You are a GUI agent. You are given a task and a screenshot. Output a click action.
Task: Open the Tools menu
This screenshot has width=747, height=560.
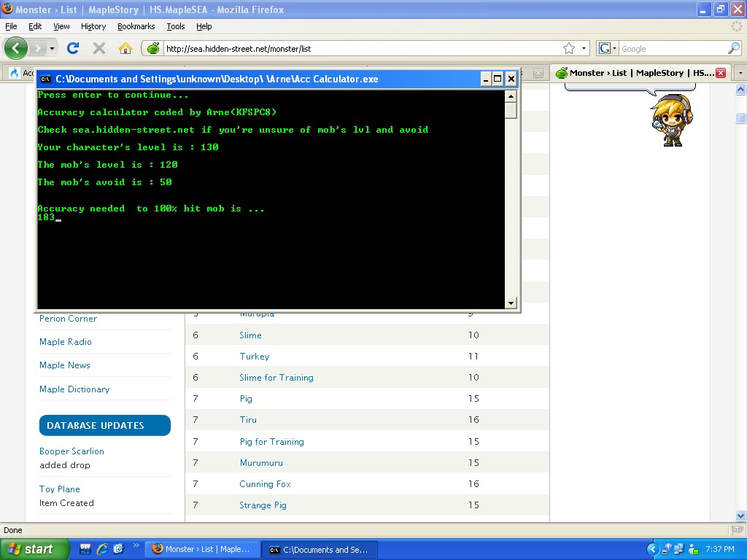pyautogui.click(x=175, y=26)
